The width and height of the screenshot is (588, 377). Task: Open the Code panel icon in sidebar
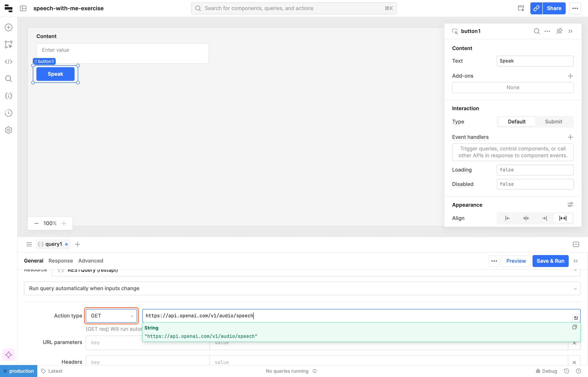click(9, 61)
